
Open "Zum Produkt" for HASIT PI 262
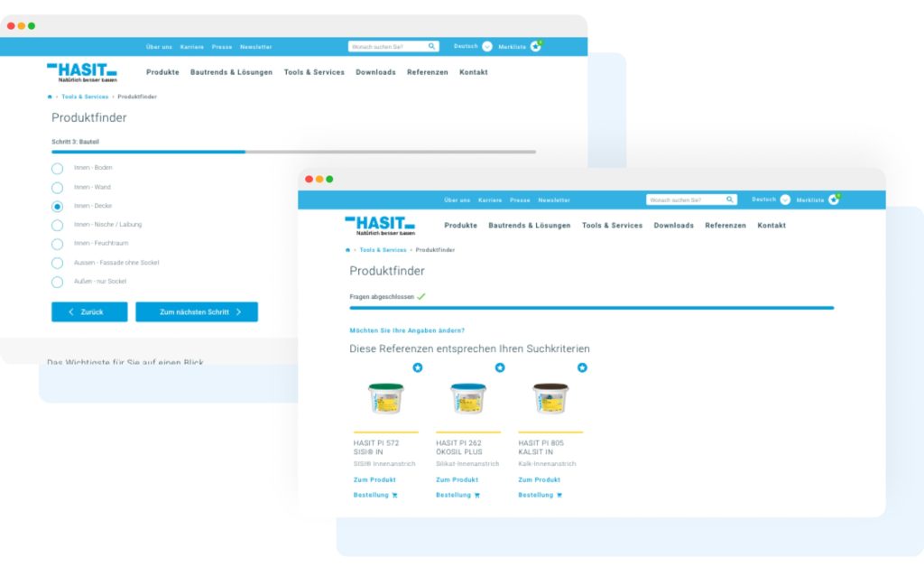(457, 480)
